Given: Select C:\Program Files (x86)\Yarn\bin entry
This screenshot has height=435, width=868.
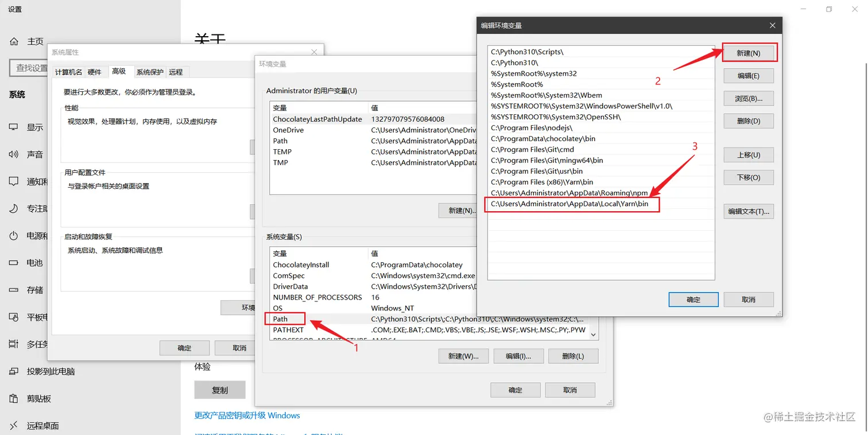Looking at the screenshot, I should (x=601, y=182).
